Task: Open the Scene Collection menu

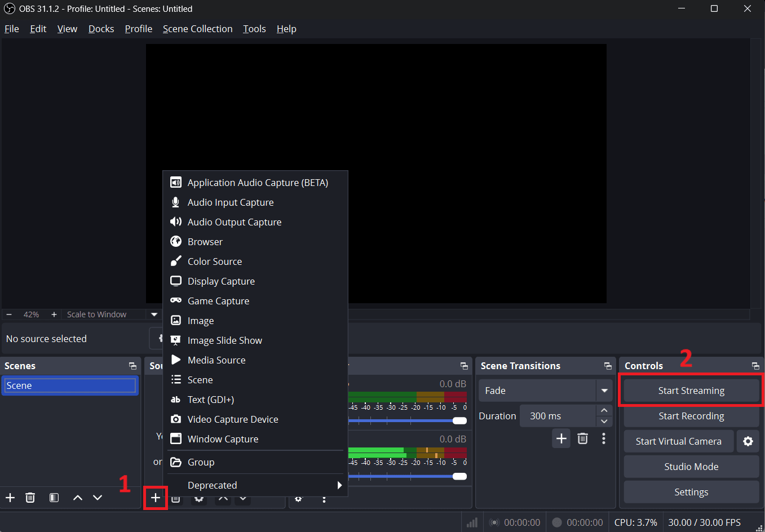Action: [197, 29]
